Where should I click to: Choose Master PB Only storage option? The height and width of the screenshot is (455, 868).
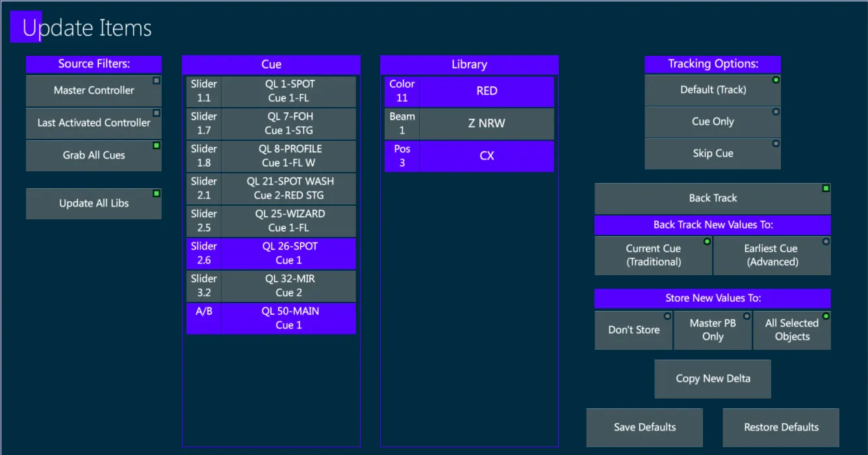click(x=713, y=330)
